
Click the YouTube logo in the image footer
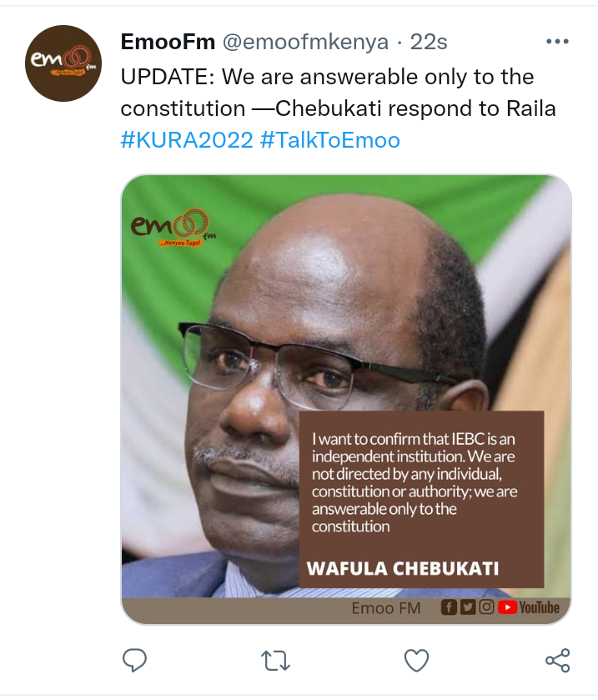529,607
